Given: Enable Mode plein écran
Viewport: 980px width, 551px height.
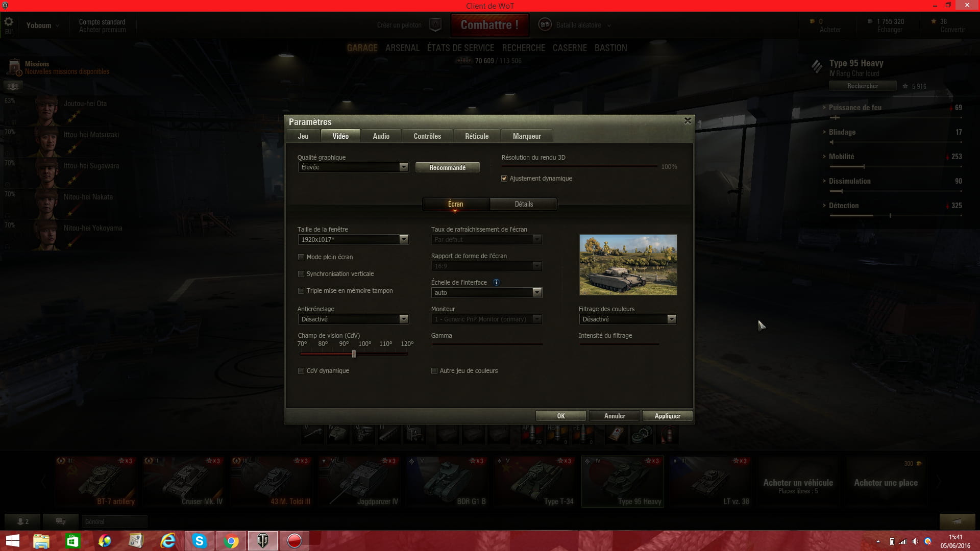Looking at the screenshot, I should pyautogui.click(x=301, y=257).
